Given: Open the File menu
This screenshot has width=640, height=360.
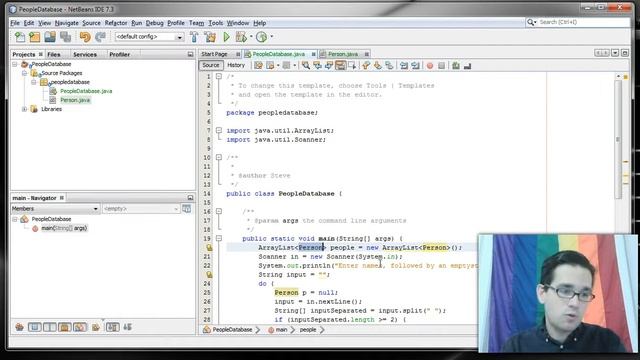Looking at the screenshot, I should (x=15, y=23).
